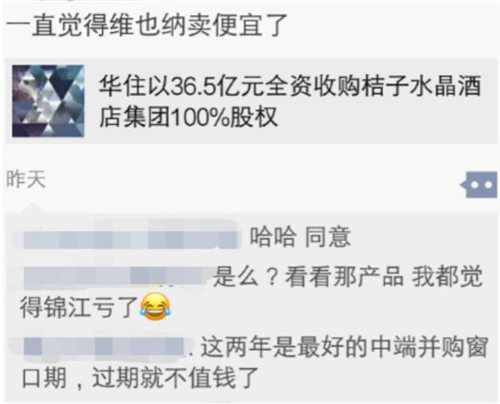Click the title line 店集团100%股权
Viewport: 500px width, 404px height.
pos(188,117)
